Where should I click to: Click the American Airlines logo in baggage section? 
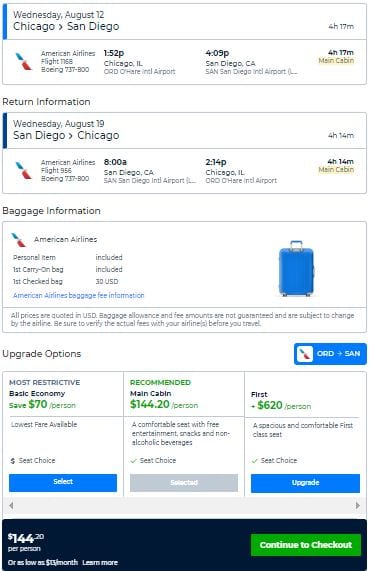pyautogui.click(x=19, y=240)
